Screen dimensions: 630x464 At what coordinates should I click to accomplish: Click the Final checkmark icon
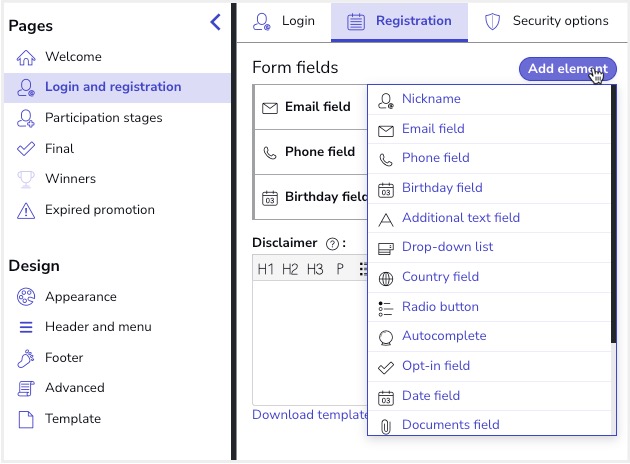click(x=26, y=149)
